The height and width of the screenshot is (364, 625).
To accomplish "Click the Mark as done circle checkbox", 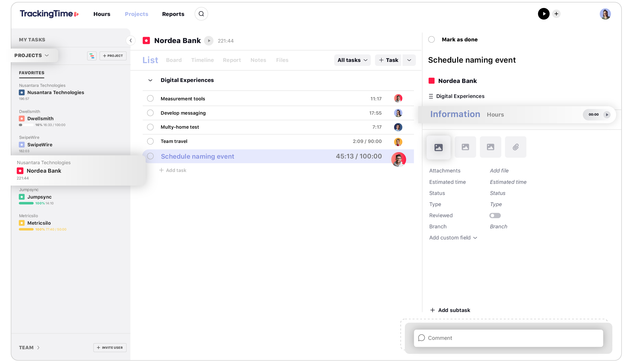I will [432, 39].
